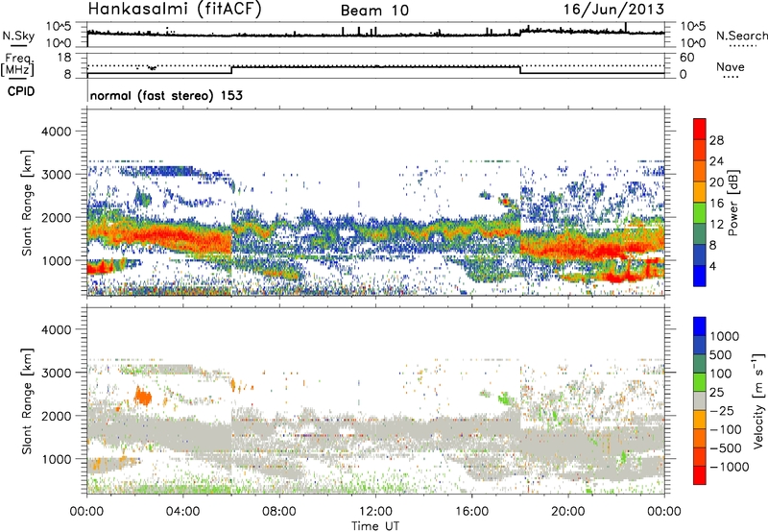Viewport: 768px width, 532px height.
Task: Click the '16:00' time tick label
Action: pos(471,512)
